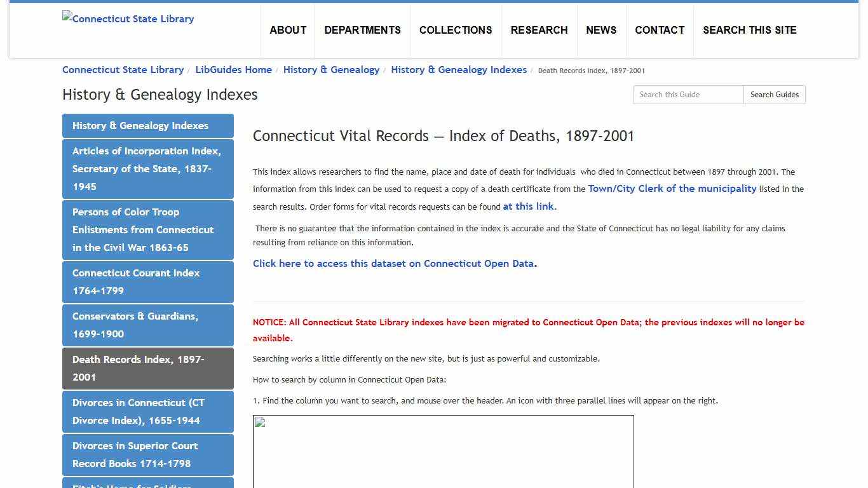Open the RESEARCH section
Screen dimensions: 868x488
click(539, 30)
